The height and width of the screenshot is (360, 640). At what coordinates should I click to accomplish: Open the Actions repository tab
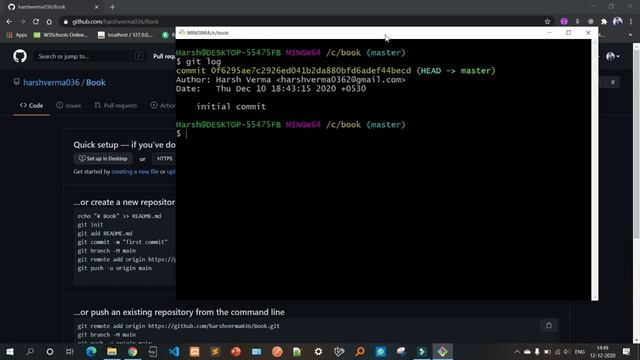click(x=163, y=105)
